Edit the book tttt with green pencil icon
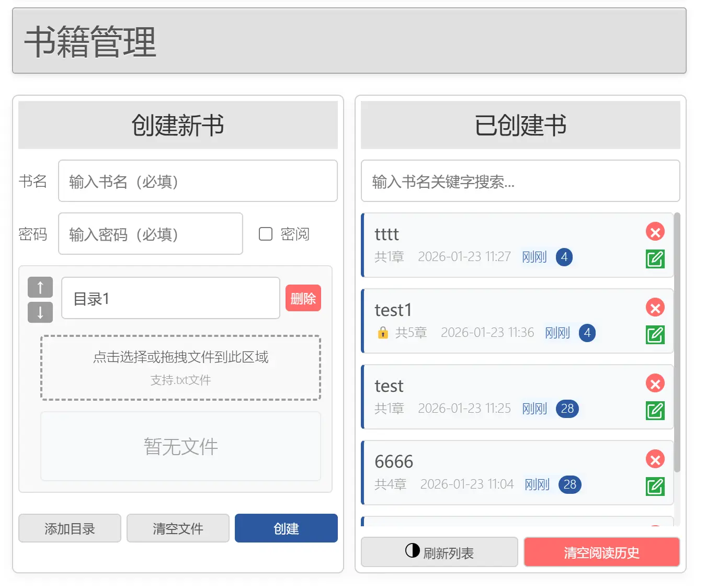The height and width of the screenshot is (588, 706). pos(655,259)
